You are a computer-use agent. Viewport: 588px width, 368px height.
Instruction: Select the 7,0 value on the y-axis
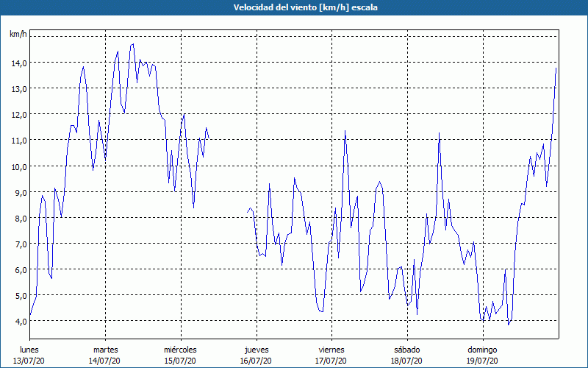tap(21, 244)
